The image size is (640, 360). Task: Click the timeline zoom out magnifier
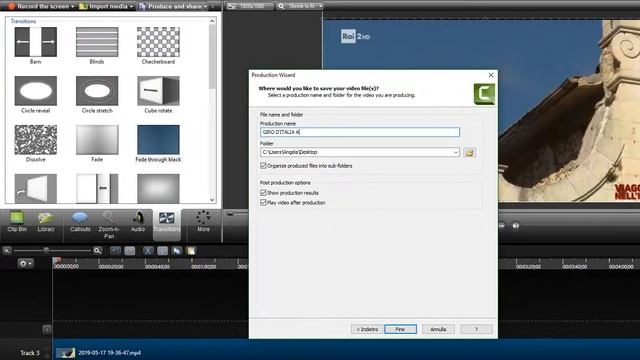7,251
